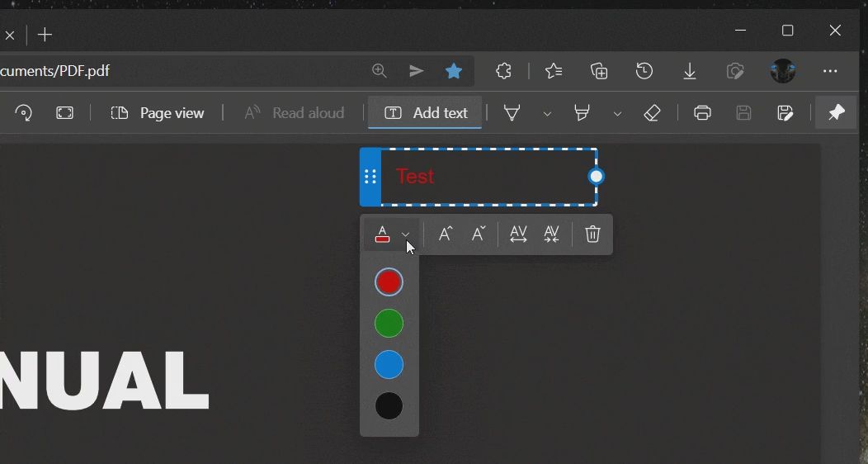Open a new browser tab
868x464 pixels.
point(45,35)
